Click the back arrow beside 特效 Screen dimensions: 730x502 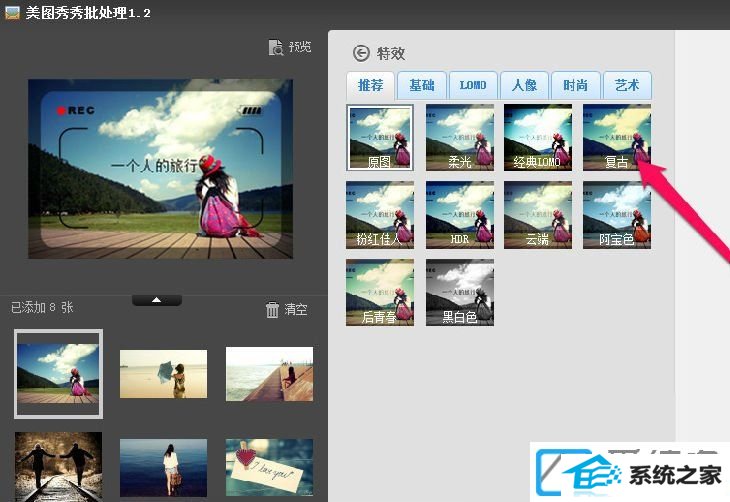click(x=361, y=54)
